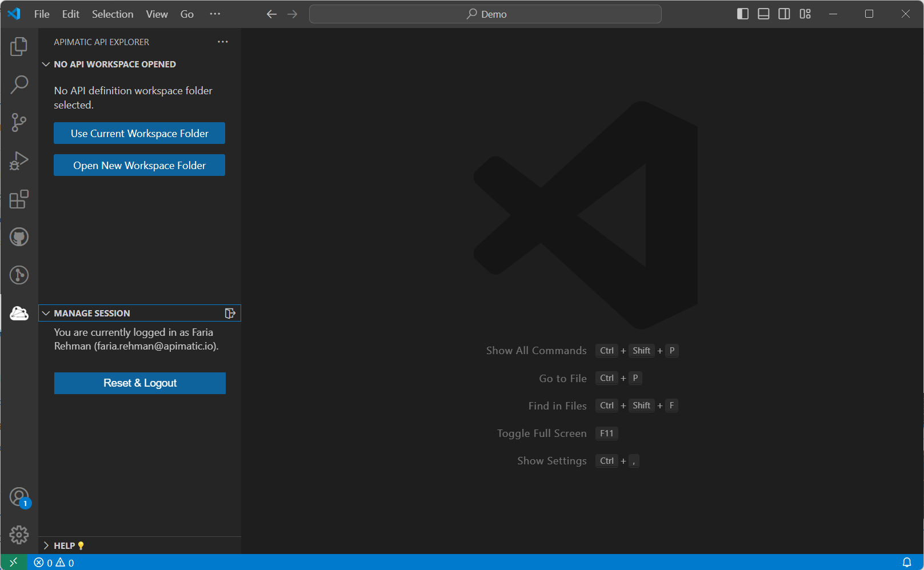Click the VS Code logo in title bar

pyautogui.click(x=14, y=14)
